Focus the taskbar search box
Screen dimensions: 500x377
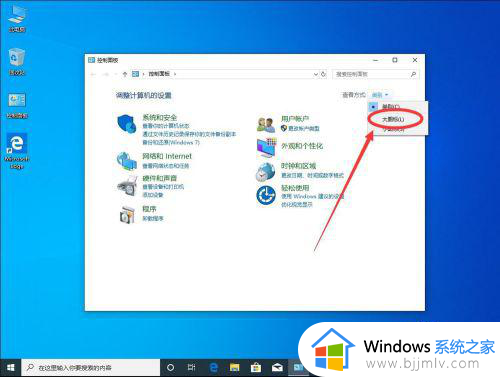91,368
